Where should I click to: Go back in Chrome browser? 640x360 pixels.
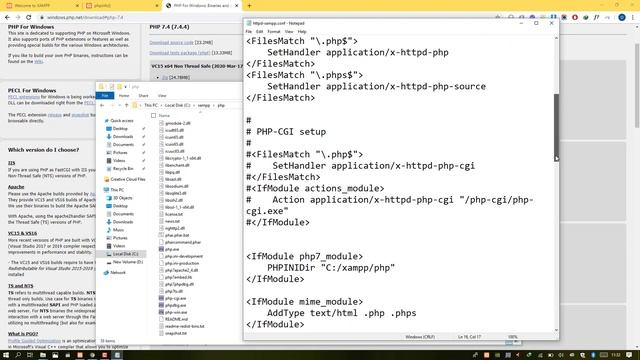pyautogui.click(x=7, y=17)
